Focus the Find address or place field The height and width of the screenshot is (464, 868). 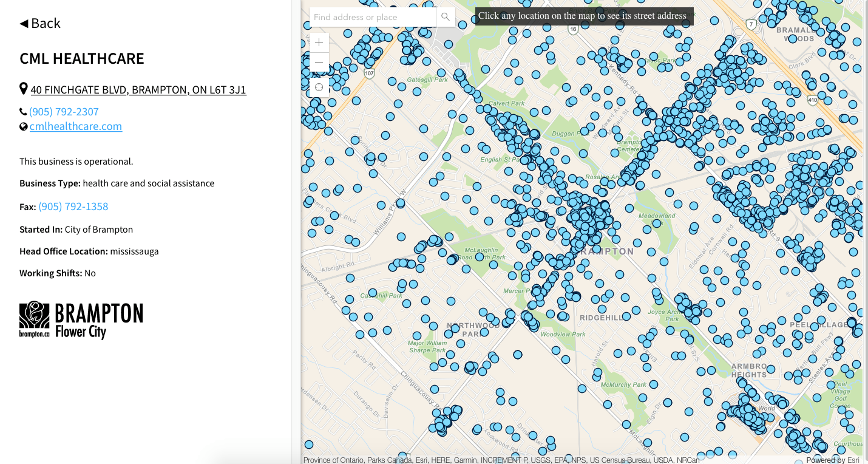[x=373, y=17]
